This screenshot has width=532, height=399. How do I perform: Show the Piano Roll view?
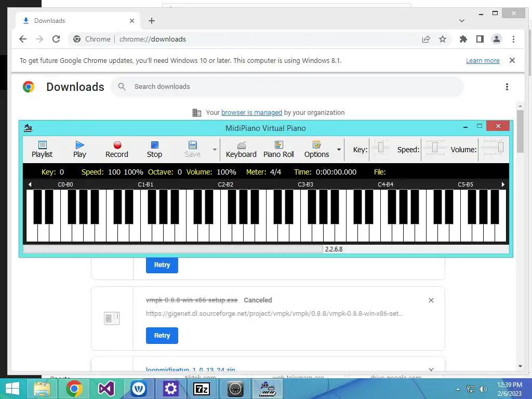(x=278, y=149)
